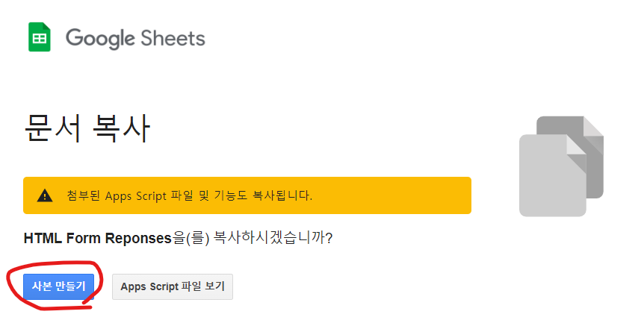Click the 문서 word in the page heading
This screenshot has height=323, width=644.
pyautogui.click(x=53, y=128)
